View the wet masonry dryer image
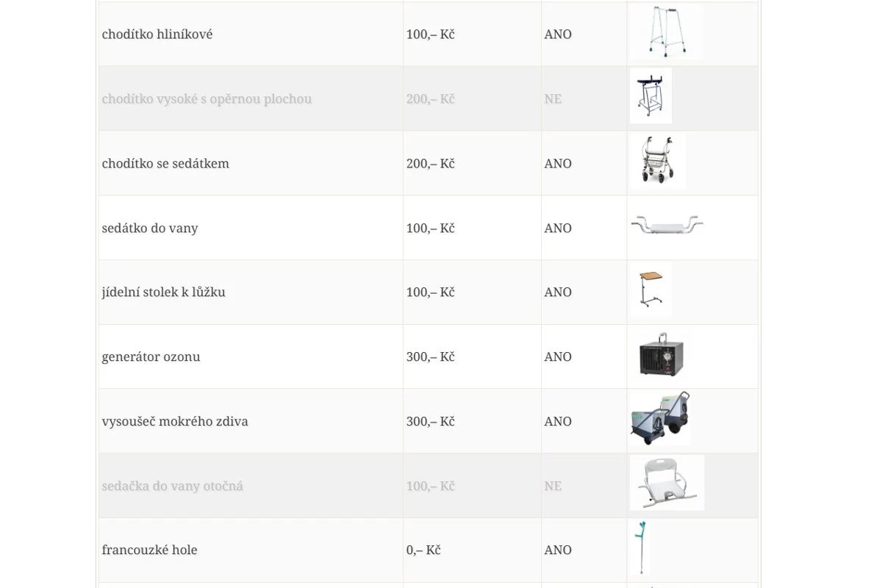The image size is (882, 588). coord(659,419)
